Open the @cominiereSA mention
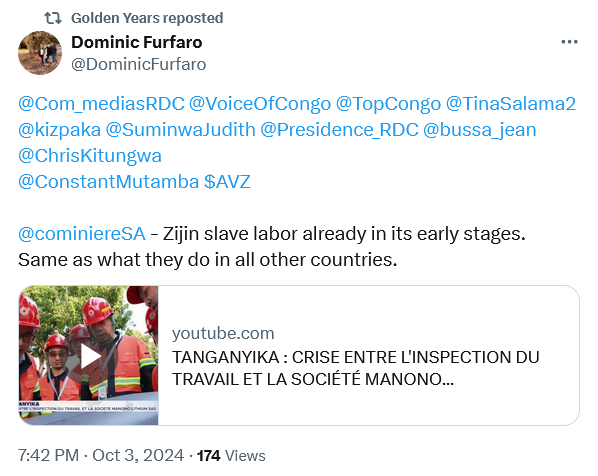Image resolution: width=598 pixels, height=476 pixels. coord(82,233)
